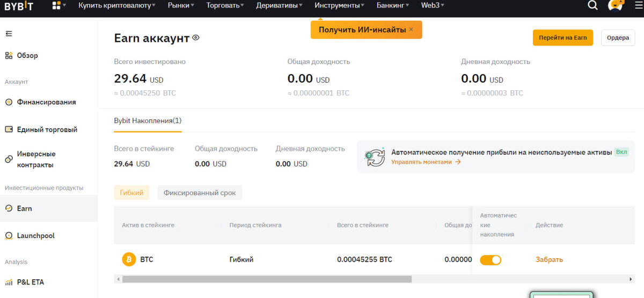
Task: Open P&L ETA in the sidebar
Action: coord(31,282)
